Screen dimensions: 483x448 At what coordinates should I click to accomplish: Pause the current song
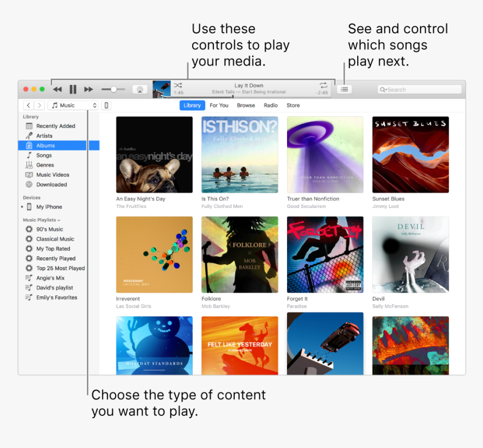point(73,89)
